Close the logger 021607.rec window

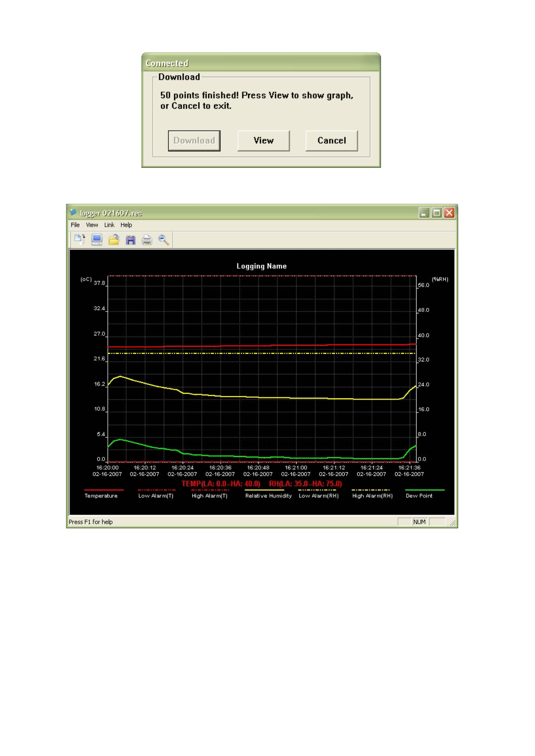(449, 213)
